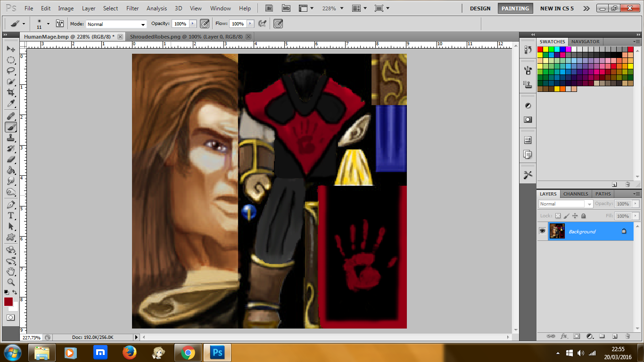Select the Crop tool
This screenshot has width=644, height=362.
pyautogui.click(x=11, y=92)
